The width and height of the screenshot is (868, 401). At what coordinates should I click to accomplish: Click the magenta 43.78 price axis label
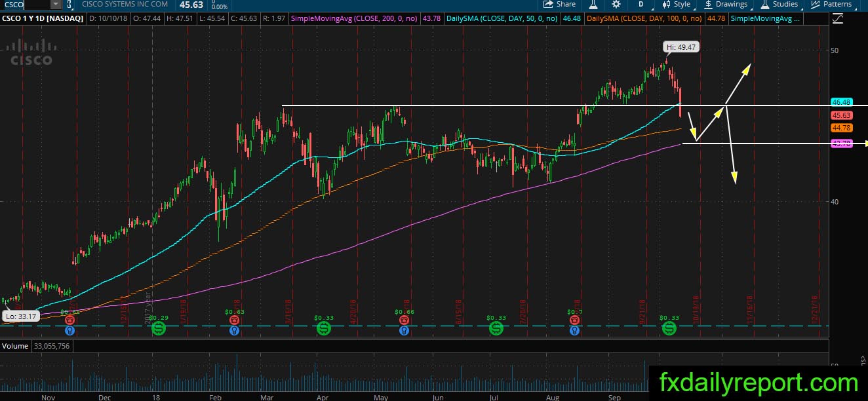pos(841,143)
